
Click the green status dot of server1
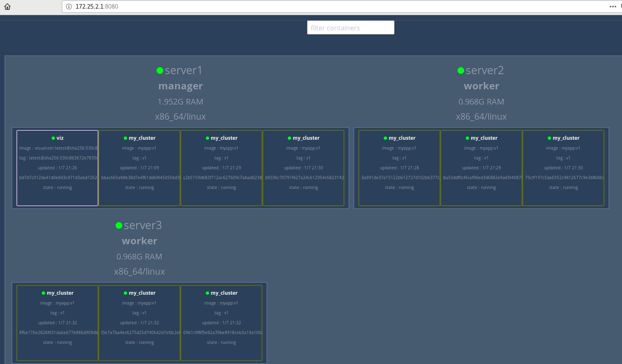(160, 71)
